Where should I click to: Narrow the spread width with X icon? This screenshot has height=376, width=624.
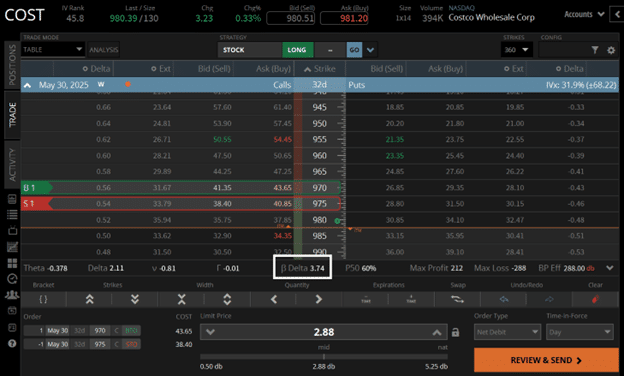181,299
